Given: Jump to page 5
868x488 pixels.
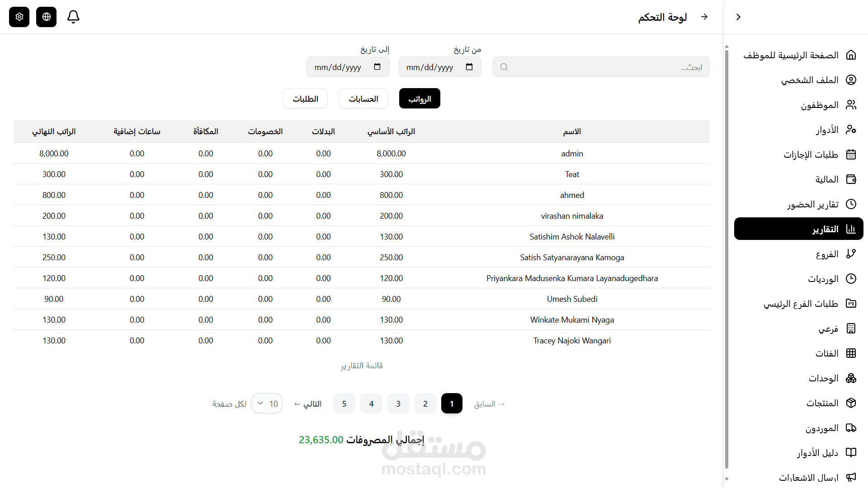Looking at the screenshot, I should 344,404.
